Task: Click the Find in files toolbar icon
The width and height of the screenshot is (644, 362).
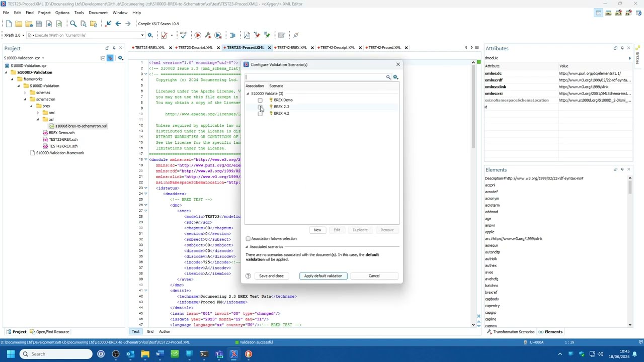Action: (83, 24)
